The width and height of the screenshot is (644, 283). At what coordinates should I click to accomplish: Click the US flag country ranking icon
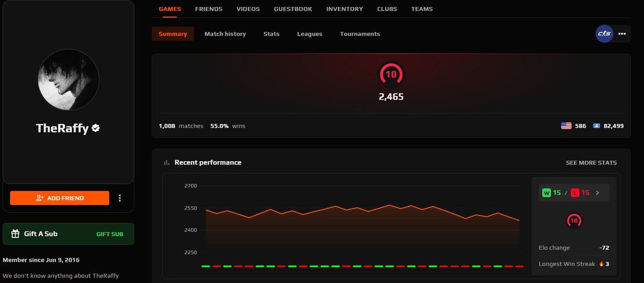[566, 126]
